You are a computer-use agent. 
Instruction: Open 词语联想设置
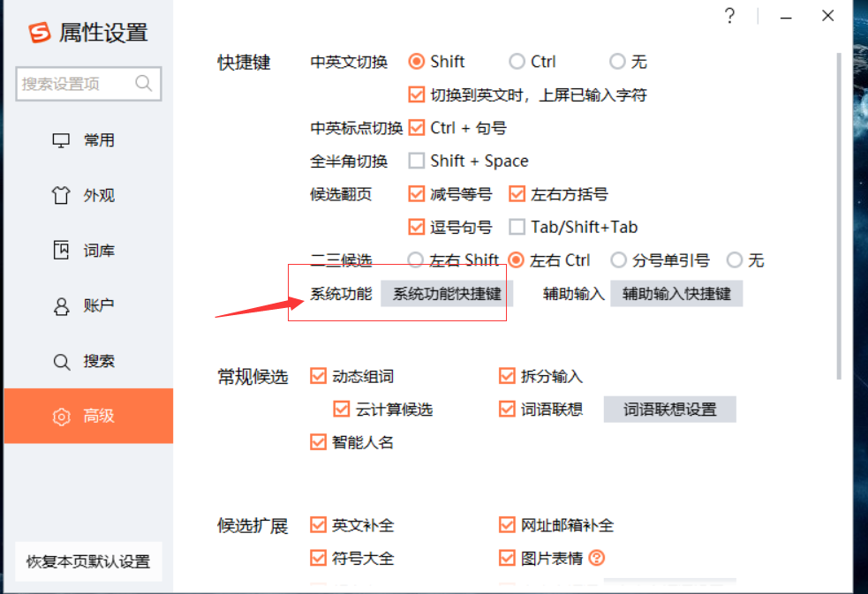coord(669,409)
